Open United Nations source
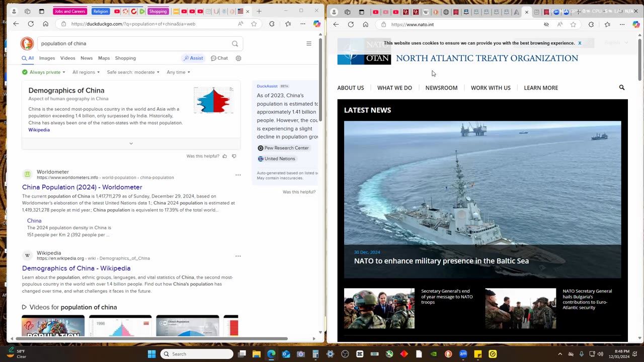The width and height of the screenshot is (644, 362). click(x=276, y=159)
